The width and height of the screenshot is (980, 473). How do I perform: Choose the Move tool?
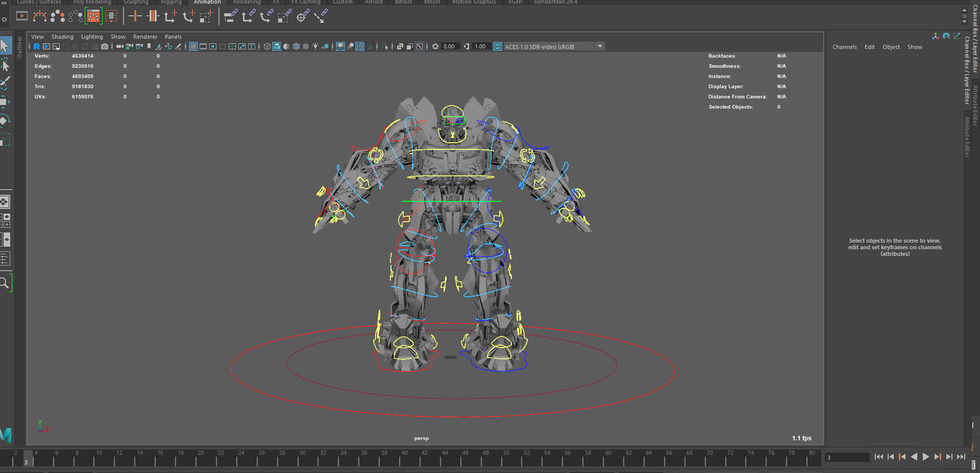(4, 102)
